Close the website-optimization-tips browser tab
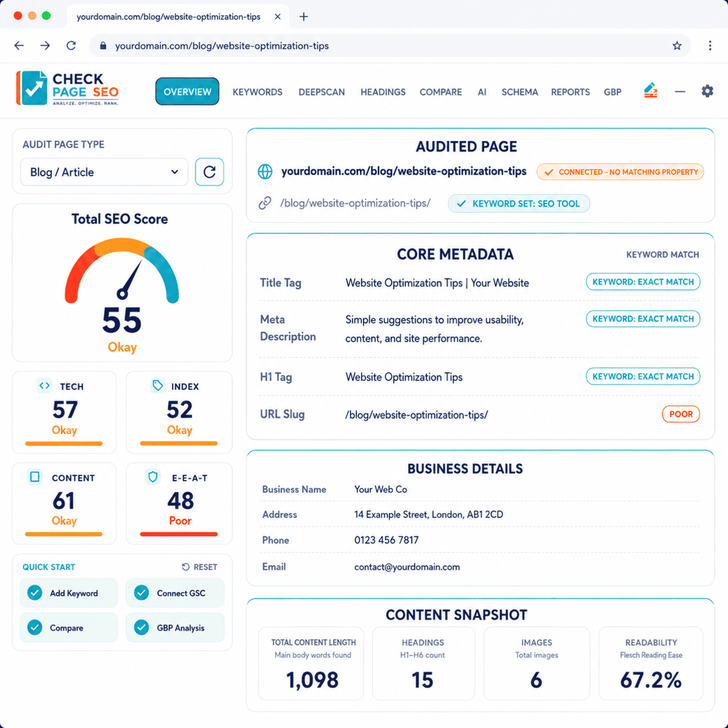Image resolution: width=728 pixels, height=728 pixels. [x=278, y=16]
